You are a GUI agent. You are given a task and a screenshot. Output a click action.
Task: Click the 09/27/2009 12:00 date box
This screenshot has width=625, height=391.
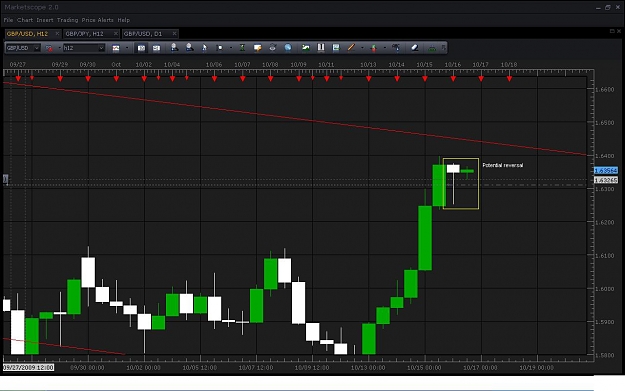click(x=28, y=367)
